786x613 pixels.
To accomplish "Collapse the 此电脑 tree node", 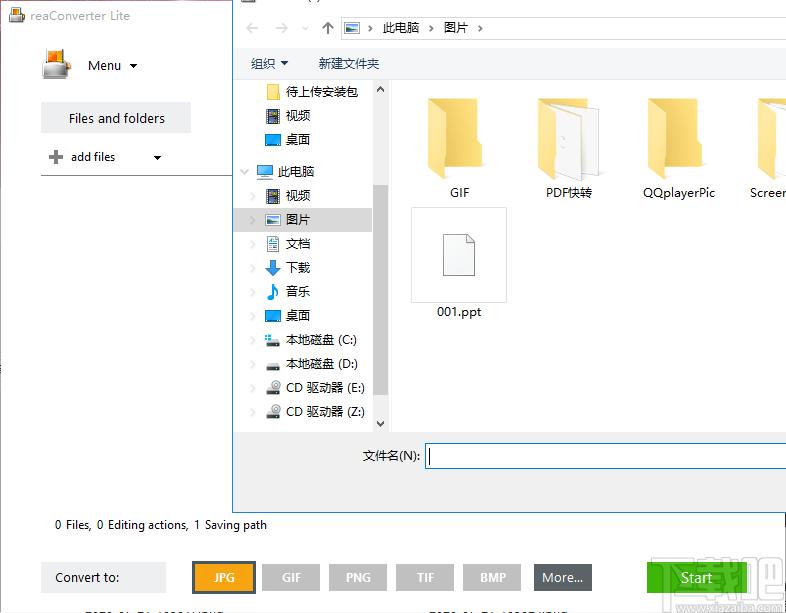I will (x=245, y=172).
